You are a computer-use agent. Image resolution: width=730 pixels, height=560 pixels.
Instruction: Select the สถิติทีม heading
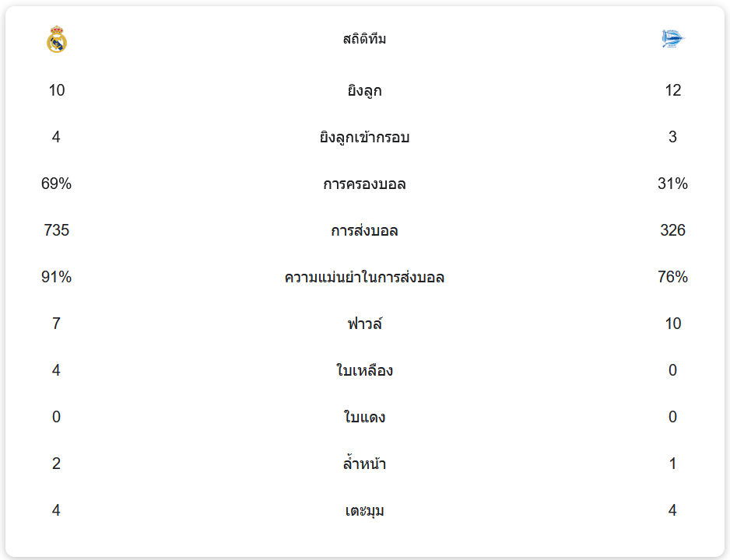364,39
